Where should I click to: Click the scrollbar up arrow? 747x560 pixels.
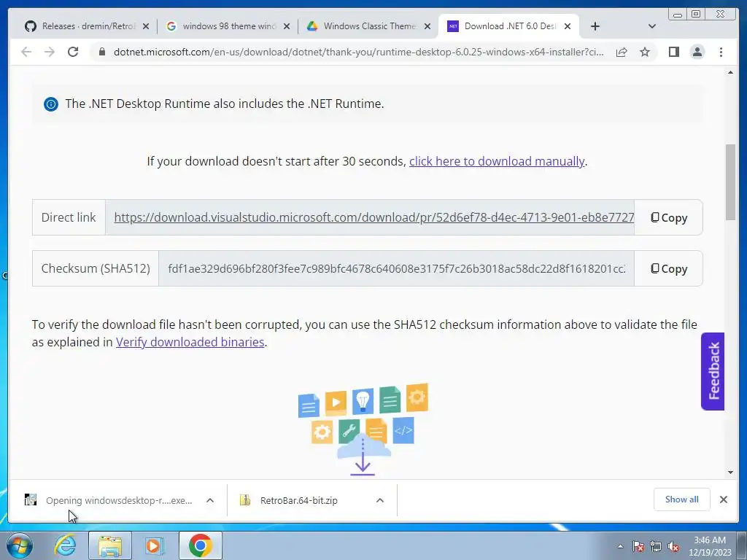(730, 72)
